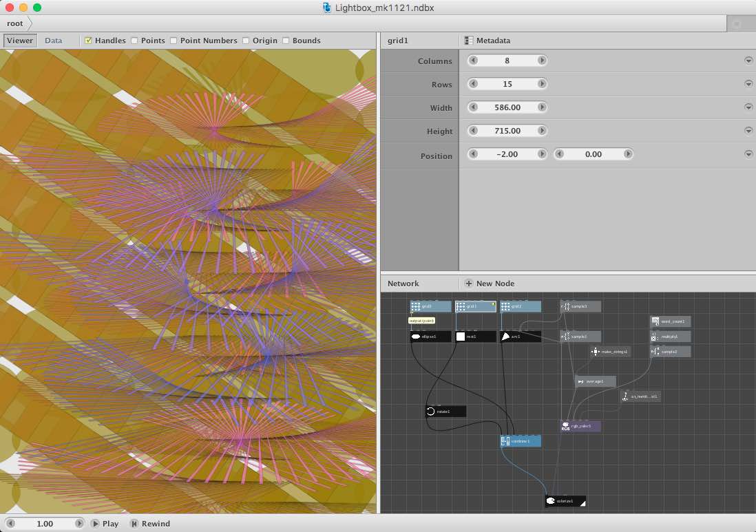756x532 pixels.
Task: Add a node with New Node
Action: coord(490,284)
